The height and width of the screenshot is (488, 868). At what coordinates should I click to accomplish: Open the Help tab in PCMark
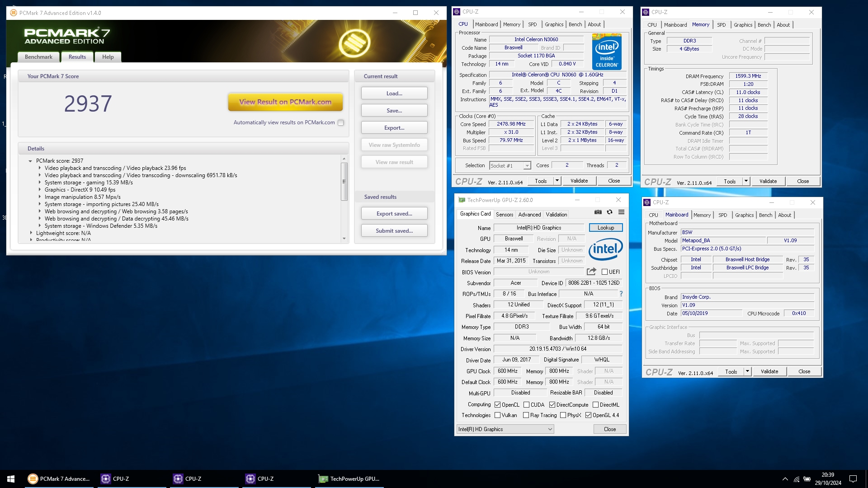click(108, 57)
